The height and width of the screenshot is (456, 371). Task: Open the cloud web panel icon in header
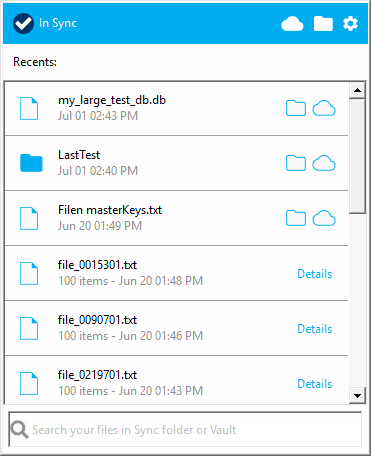[x=292, y=24]
